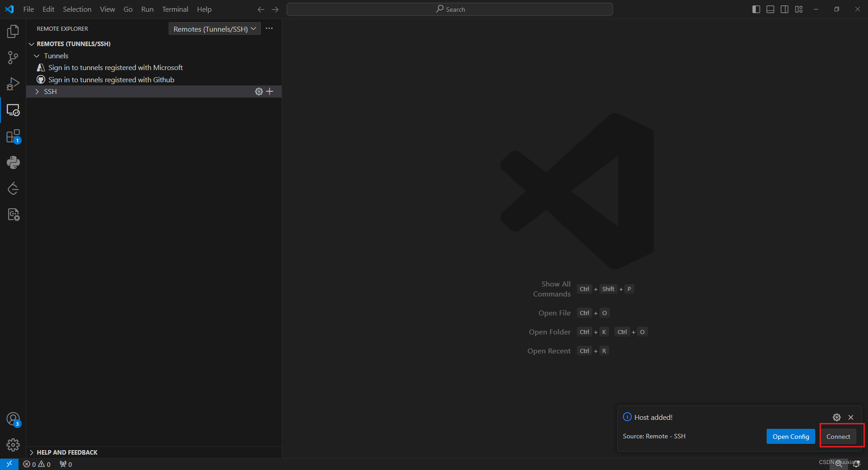Click the remote indicator in status bar

[9, 464]
